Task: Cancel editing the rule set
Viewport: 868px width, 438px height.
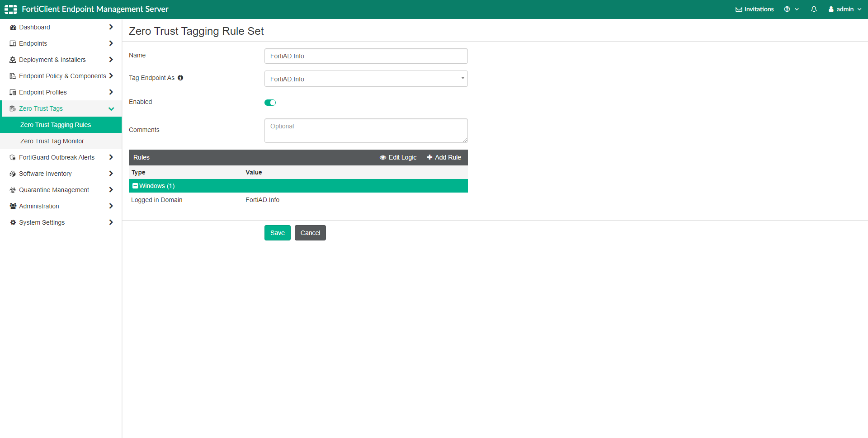Action: pos(310,233)
